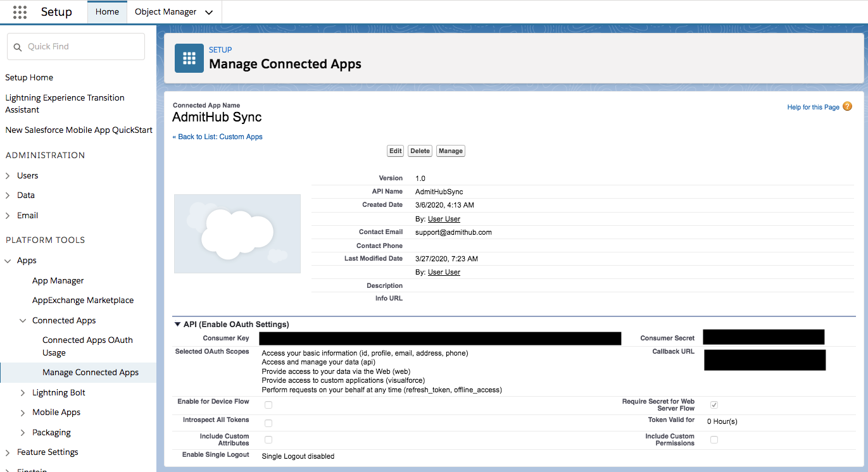The height and width of the screenshot is (472, 868).
Task: Click the Last Modified 3/27/2020, 7:23 AM value
Action: [446, 259]
